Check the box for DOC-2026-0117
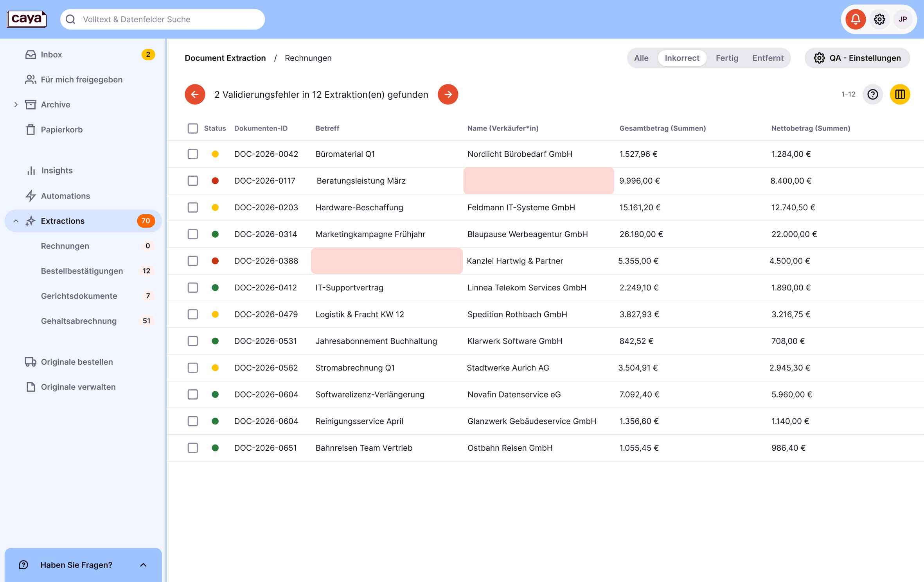 pyautogui.click(x=192, y=181)
